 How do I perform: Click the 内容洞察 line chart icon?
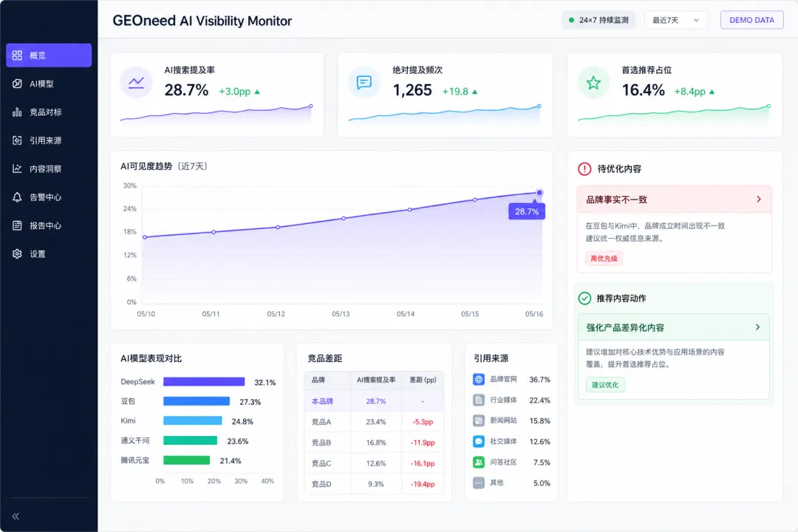[x=17, y=168]
